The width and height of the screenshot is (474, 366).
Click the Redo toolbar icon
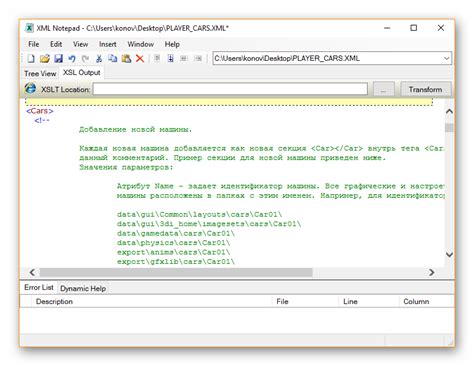point(85,59)
